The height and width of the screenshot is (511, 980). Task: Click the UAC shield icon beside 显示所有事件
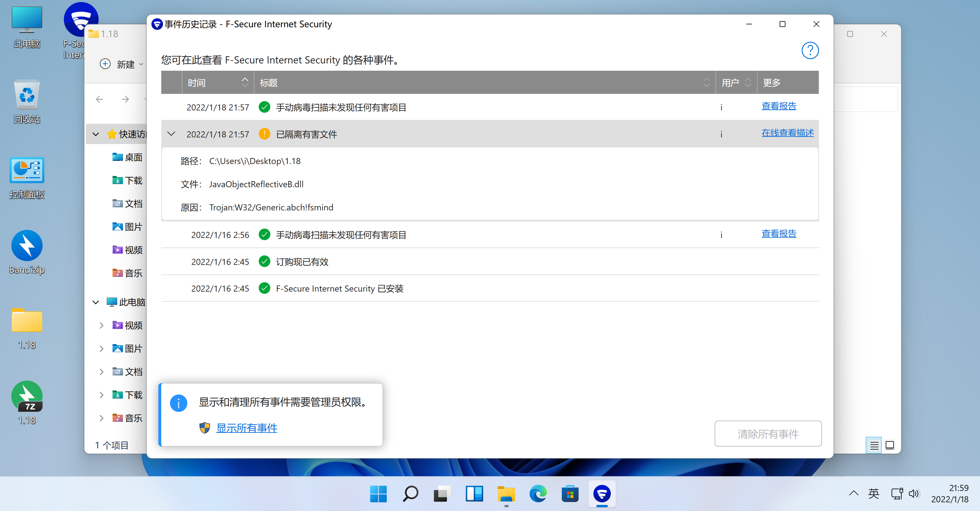(x=205, y=428)
